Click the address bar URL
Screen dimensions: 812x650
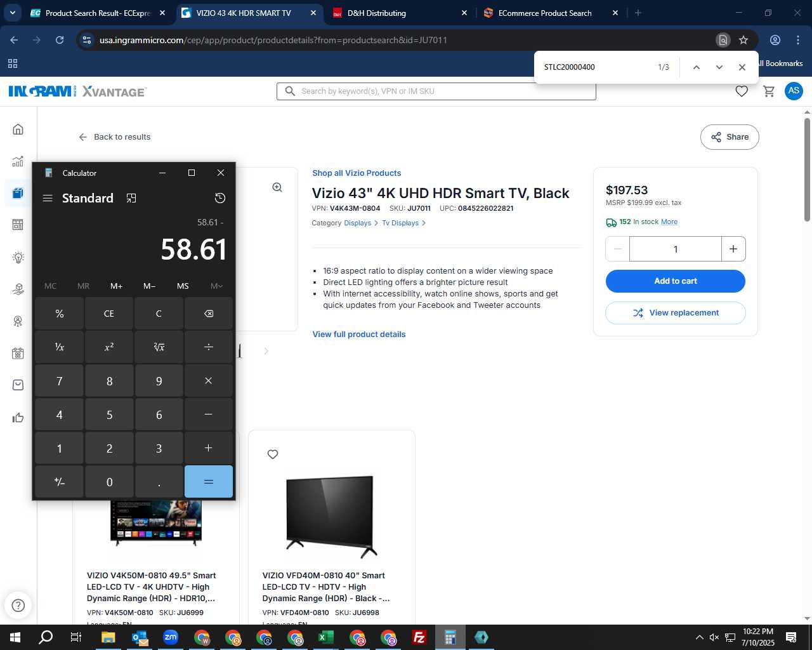coord(273,40)
